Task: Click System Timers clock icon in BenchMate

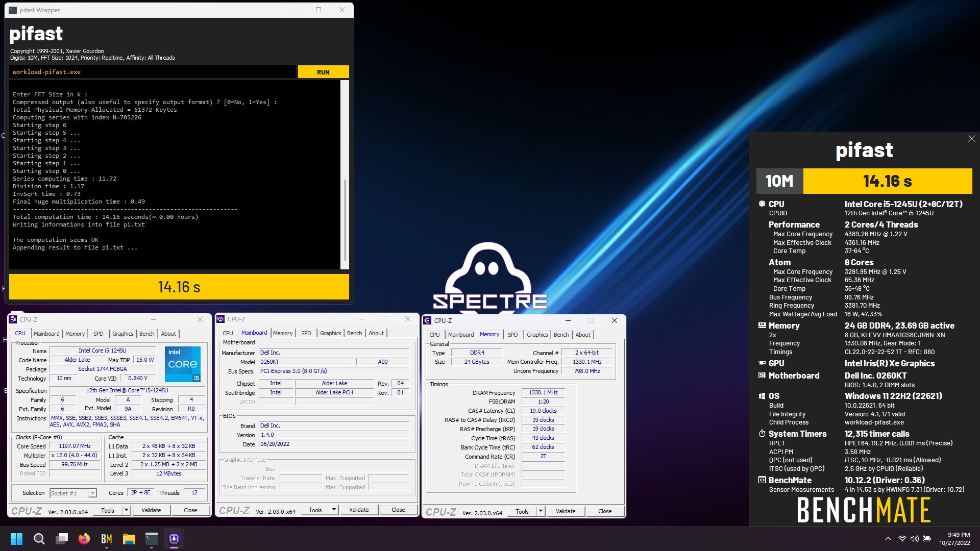Action: [762, 434]
